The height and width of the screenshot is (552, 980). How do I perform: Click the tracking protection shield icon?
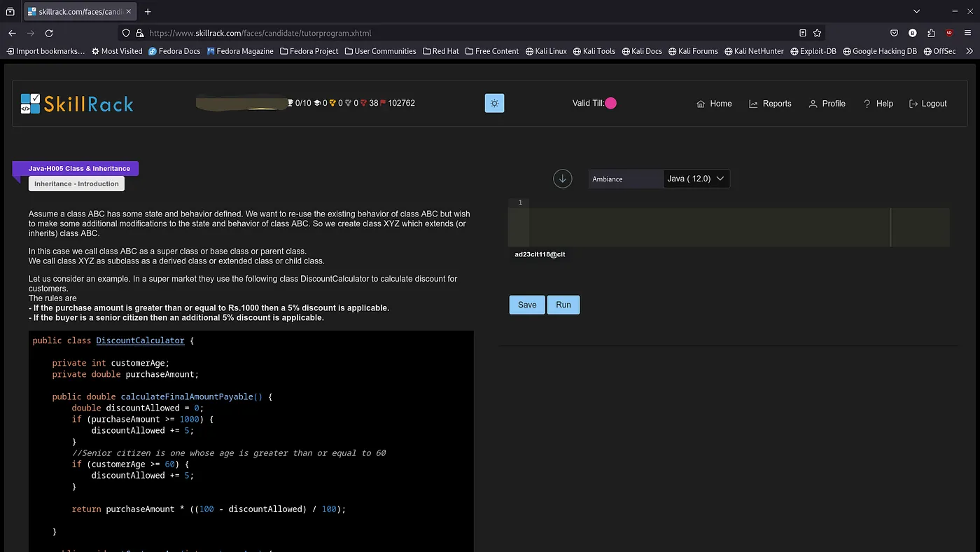tap(126, 33)
